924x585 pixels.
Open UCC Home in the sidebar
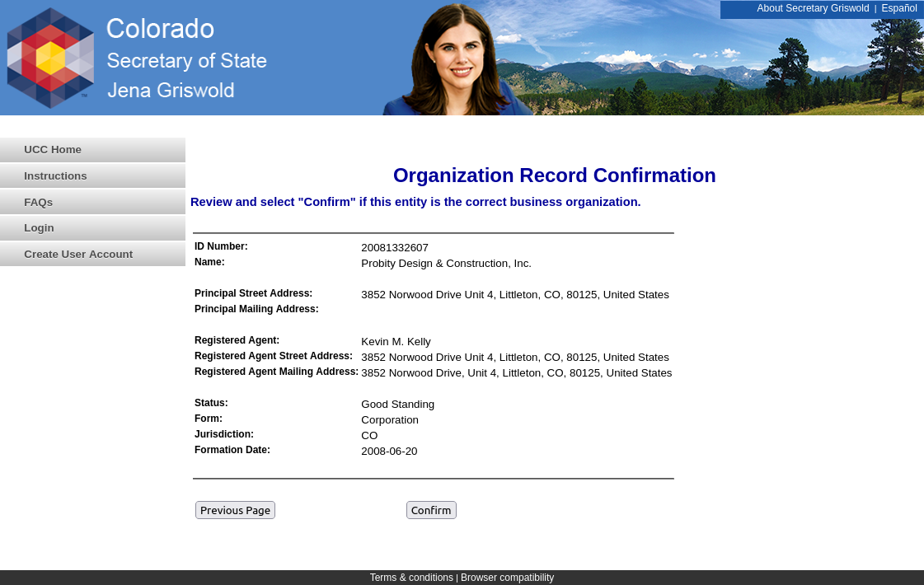pos(92,150)
